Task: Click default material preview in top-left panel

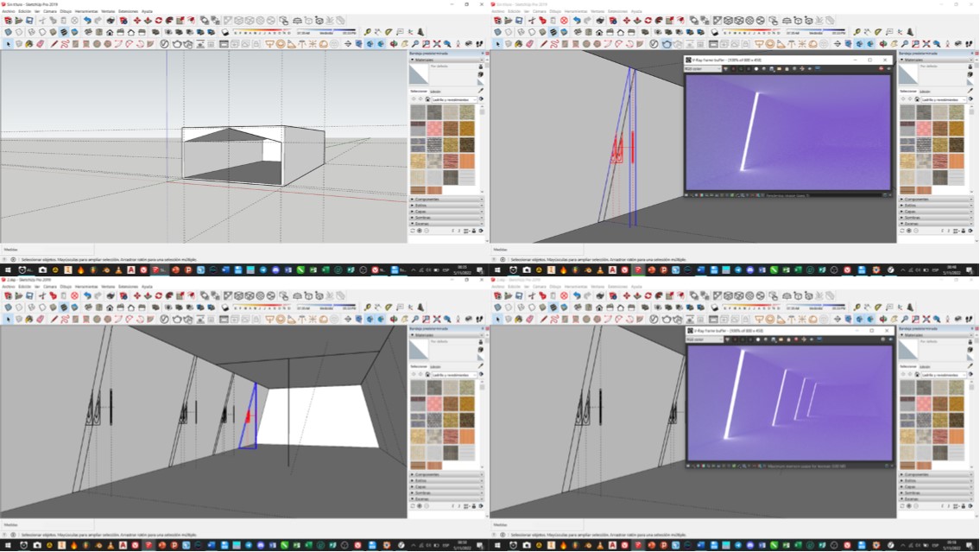Action: pyautogui.click(x=418, y=74)
